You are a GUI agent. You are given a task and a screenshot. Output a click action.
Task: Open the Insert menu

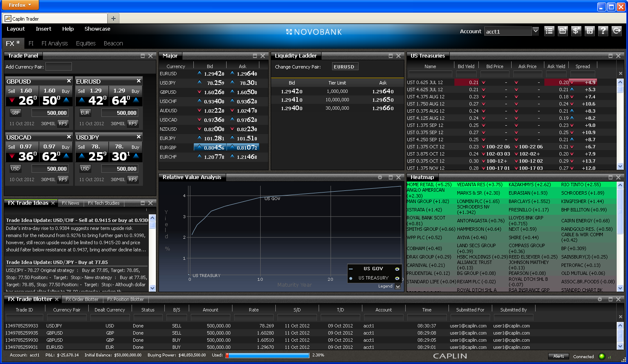pyautogui.click(x=43, y=29)
